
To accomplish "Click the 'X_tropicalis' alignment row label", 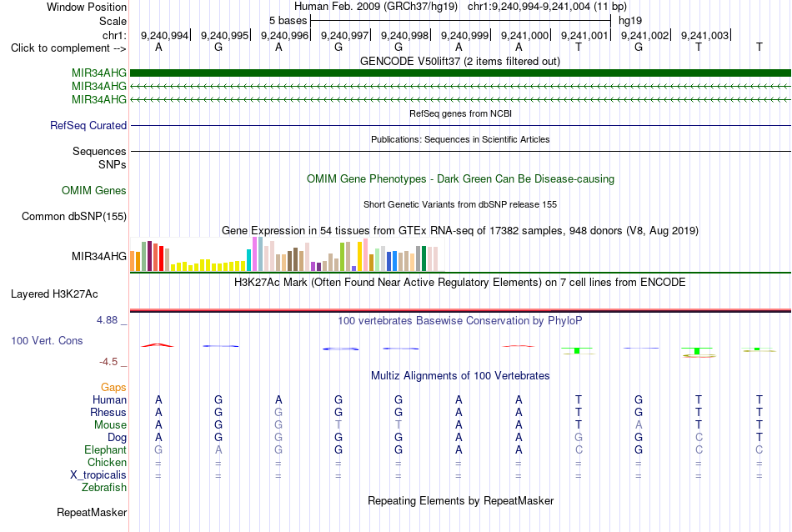I will tap(98, 475).
